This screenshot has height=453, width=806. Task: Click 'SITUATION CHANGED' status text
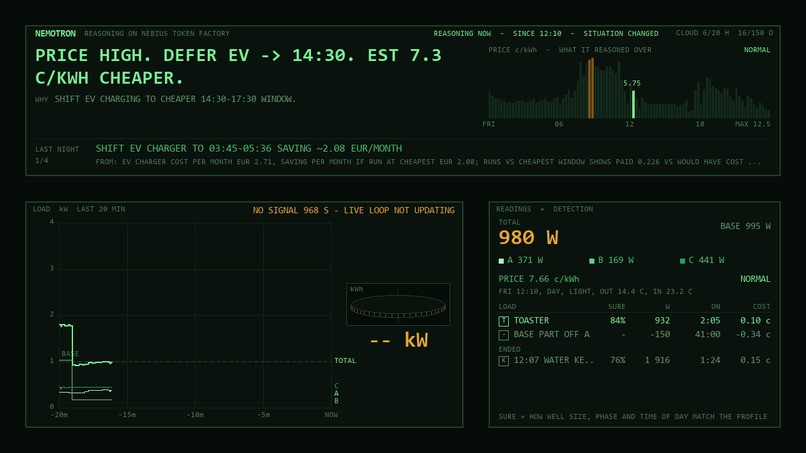click(620, 33)
